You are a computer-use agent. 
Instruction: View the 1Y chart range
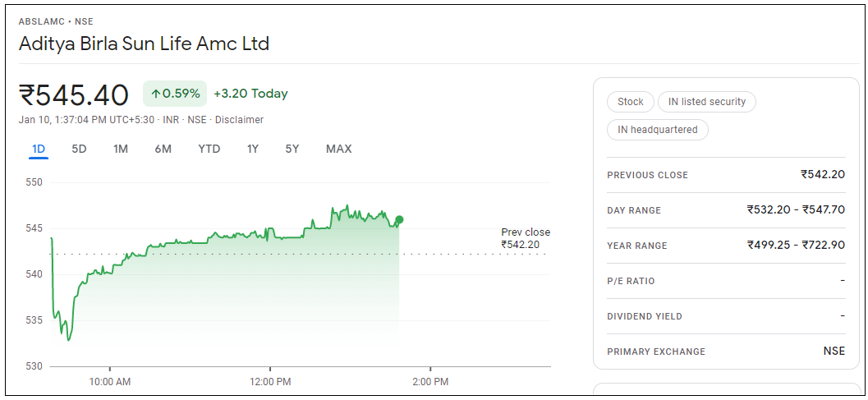click(x=252, y=149)
